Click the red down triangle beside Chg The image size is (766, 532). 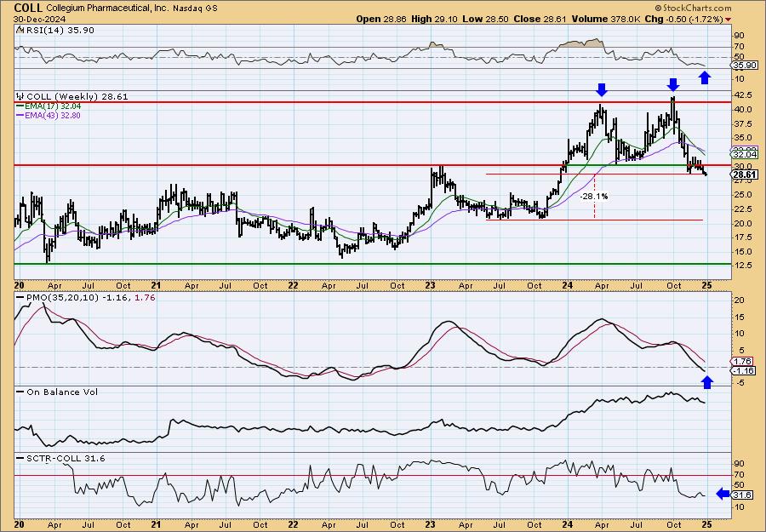tap(729, 20)
